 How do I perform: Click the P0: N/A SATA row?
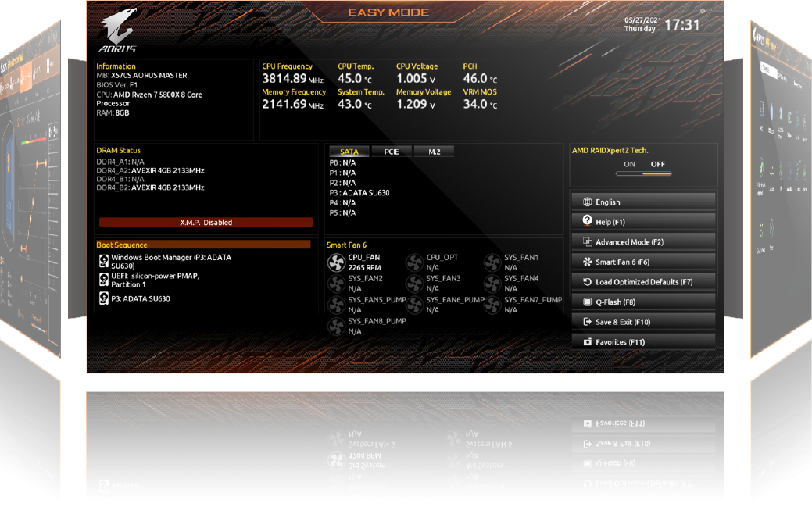[342, 162]
